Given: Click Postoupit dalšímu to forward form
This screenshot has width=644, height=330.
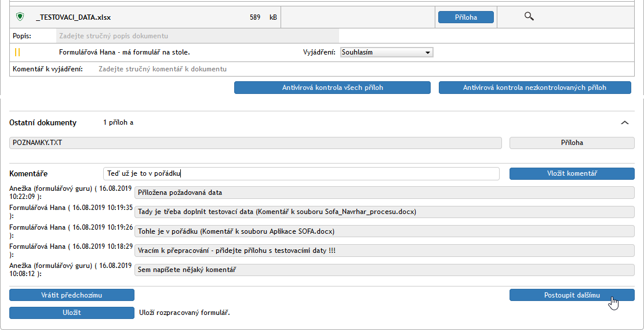Looking at the screenshot, I should 572,295.
